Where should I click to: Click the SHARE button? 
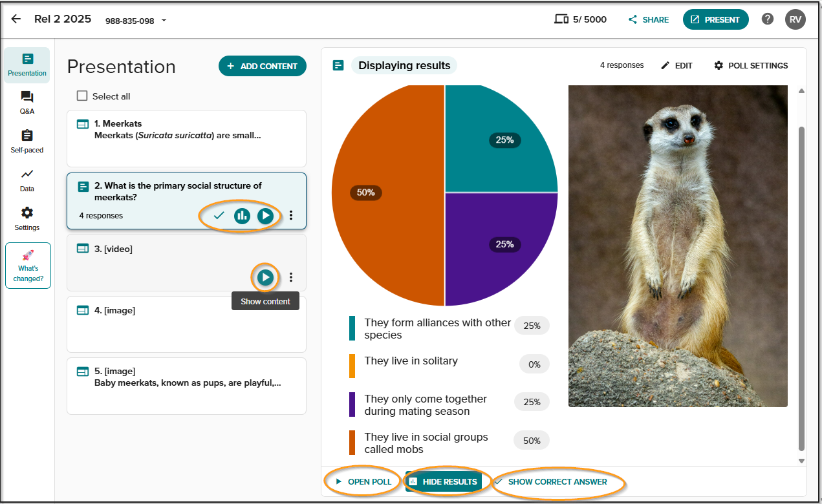[649, 20]
